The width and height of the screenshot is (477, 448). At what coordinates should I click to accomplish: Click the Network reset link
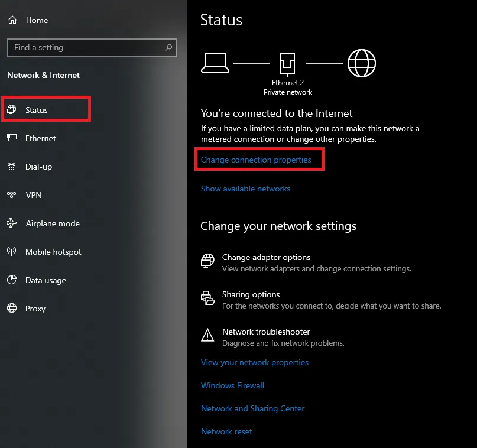click(x=226, y=431)
